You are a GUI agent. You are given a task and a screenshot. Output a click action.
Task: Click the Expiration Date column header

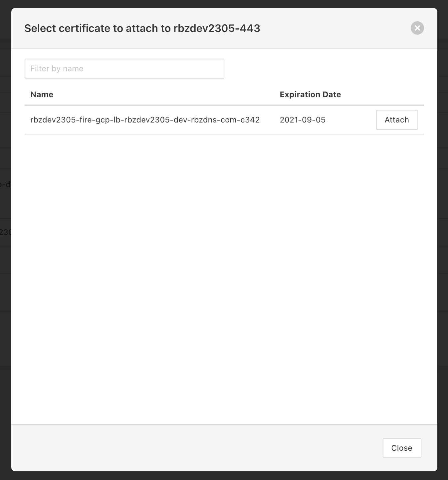[x=310, y=95]
